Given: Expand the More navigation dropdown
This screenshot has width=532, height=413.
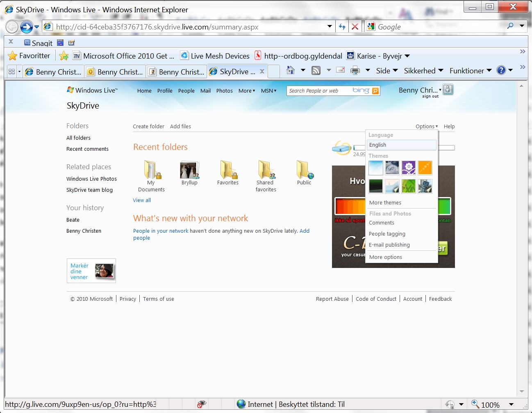Looking at the screenshot, I should coord(247,91).
